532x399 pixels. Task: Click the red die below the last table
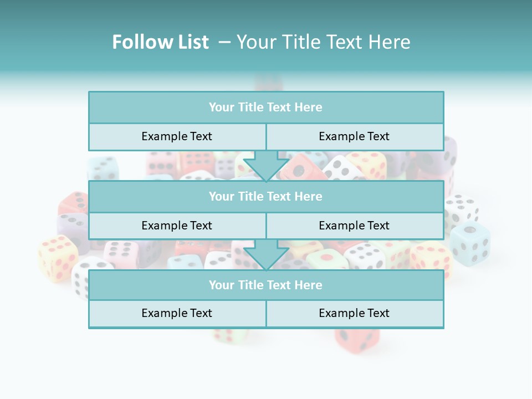coord(357,339)
